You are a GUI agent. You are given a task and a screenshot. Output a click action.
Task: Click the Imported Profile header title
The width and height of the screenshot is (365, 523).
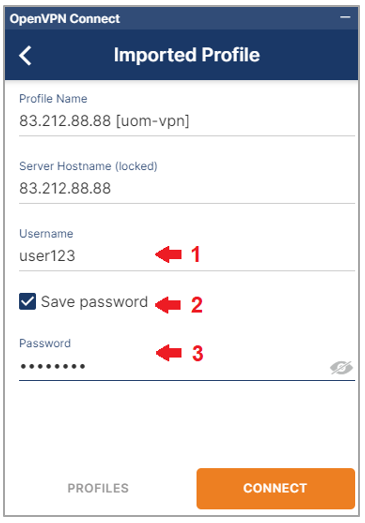(x=187, y=55)
